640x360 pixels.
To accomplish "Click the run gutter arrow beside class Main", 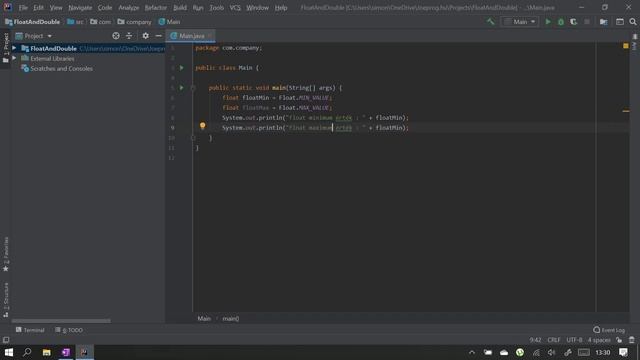I will click(182, 68).
